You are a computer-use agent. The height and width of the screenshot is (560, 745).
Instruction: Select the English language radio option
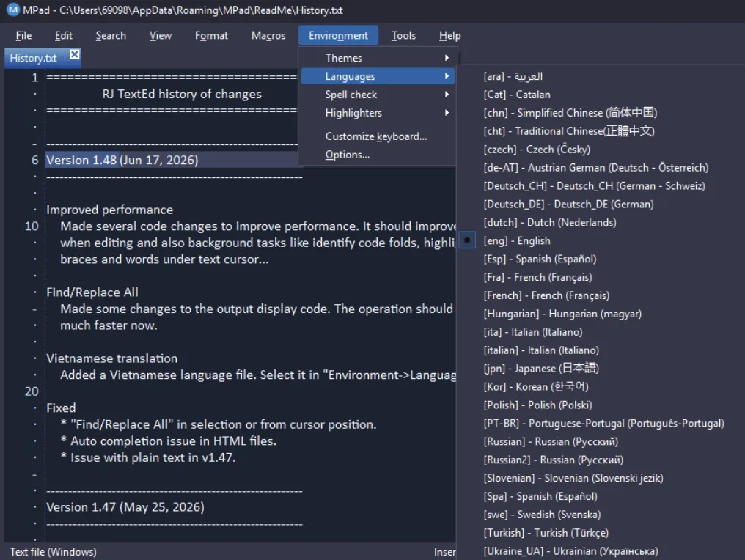point(467,240)
